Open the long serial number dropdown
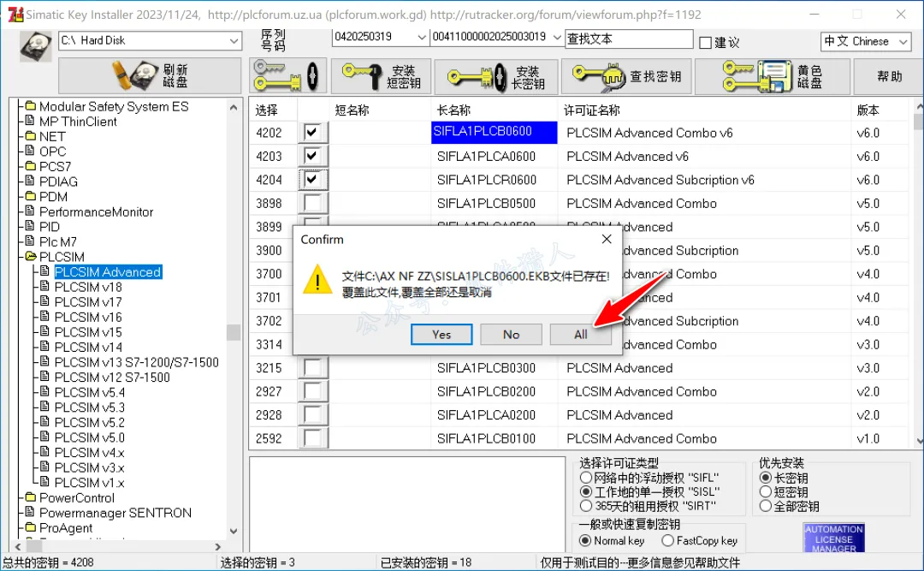The height and width of the screenshot is (571, 924). coord(557,37)
